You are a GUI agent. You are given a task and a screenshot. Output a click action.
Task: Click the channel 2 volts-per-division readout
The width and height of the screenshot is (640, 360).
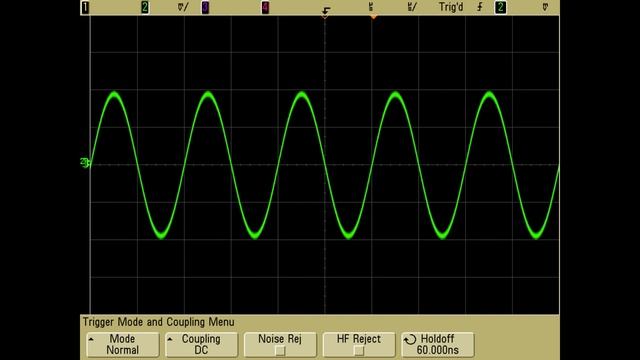(x=183, y=7)
